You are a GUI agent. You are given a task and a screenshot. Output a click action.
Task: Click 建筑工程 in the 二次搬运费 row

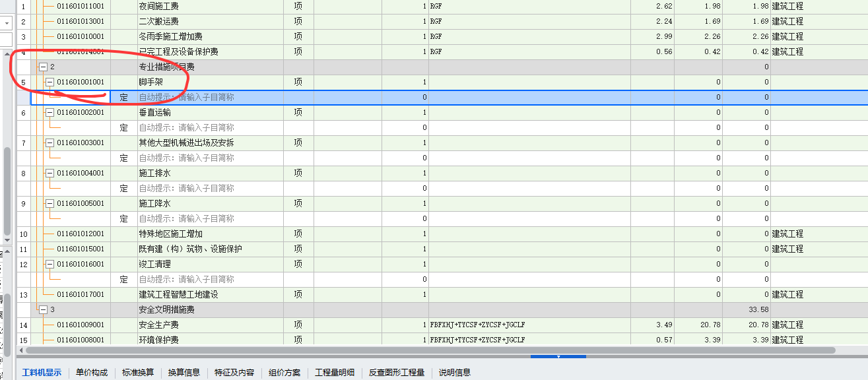pyautogui.click(x=787, y=21)
